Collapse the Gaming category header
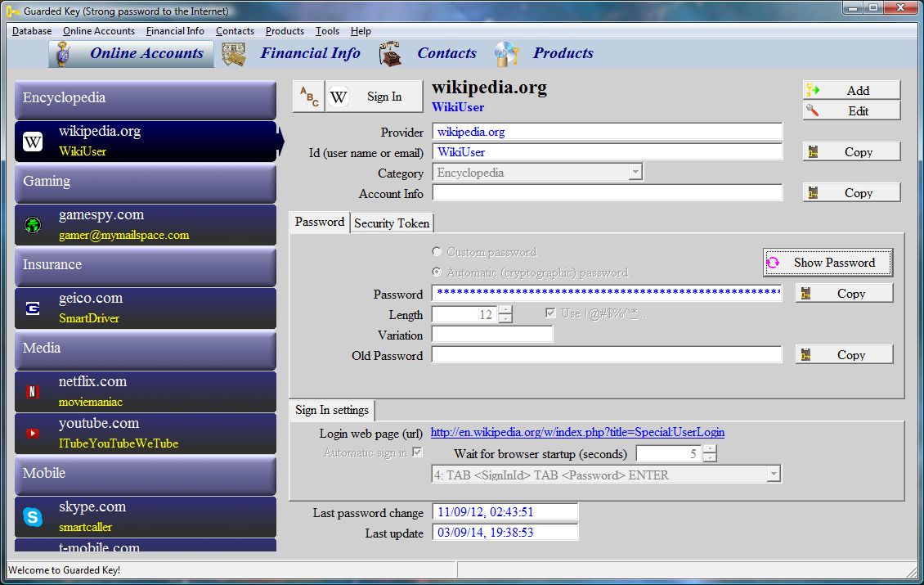The image size is (924, 585). pyautogui.click(x=146, y=182)
